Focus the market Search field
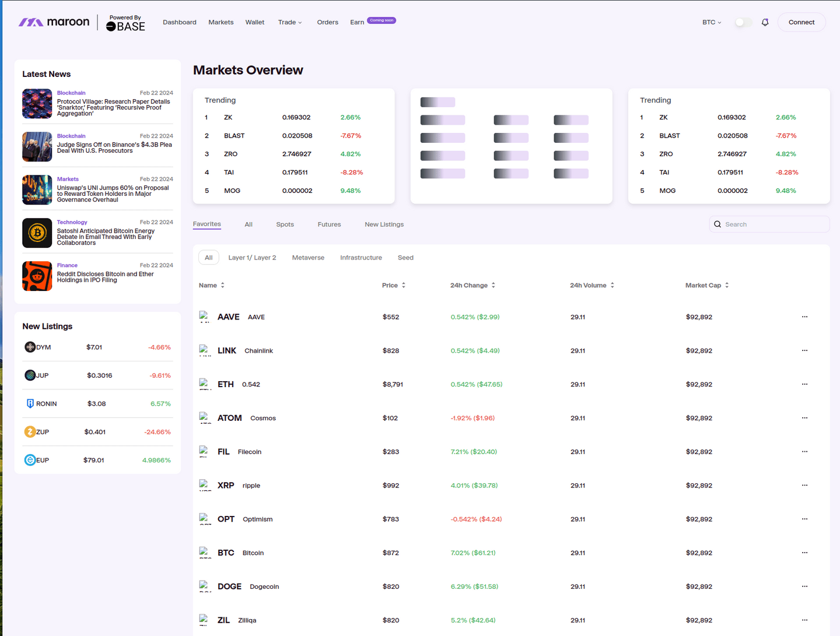 pos(769,224)
